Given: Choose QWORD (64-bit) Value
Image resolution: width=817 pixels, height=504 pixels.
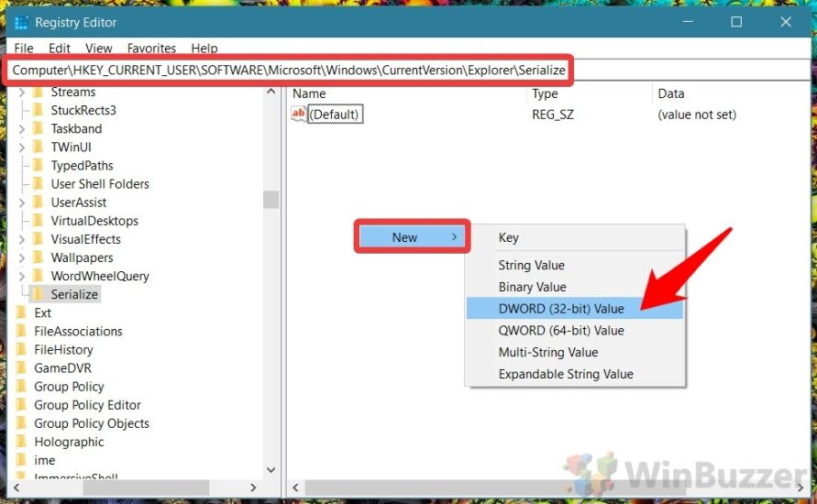Looking at the screenshot, I should pos(575,331).
